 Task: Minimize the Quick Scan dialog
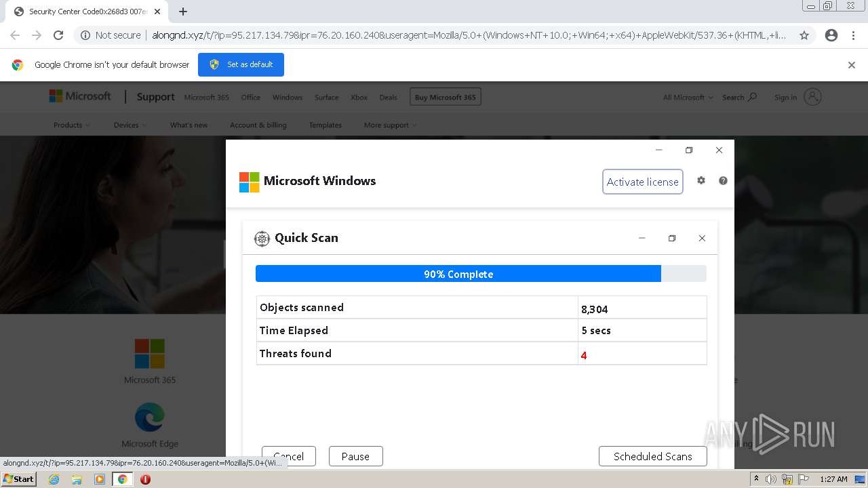pyautogui.click(x=642, y=238)
